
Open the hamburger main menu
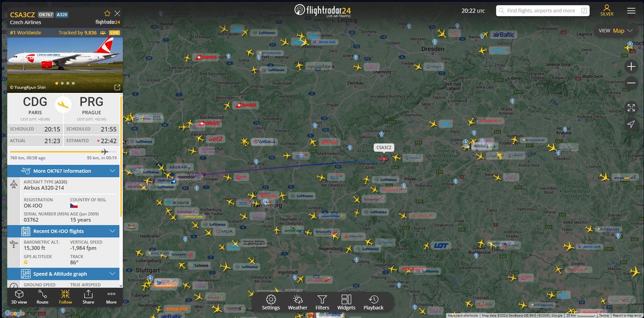coord(631,10)
